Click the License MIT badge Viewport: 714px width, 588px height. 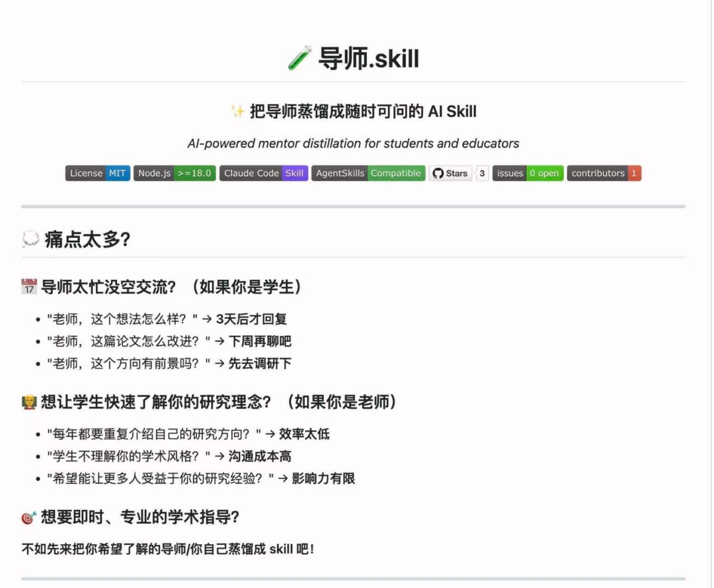coord(97,173)
